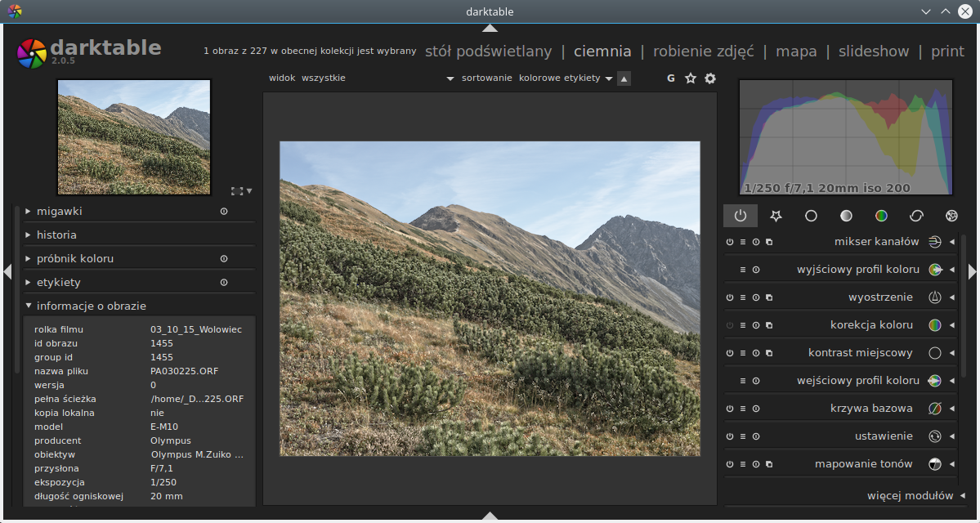Image resolution: width=980 pixels, height=523 pixels.
Task: Expand the historia panel
Action: coord(28,235)
